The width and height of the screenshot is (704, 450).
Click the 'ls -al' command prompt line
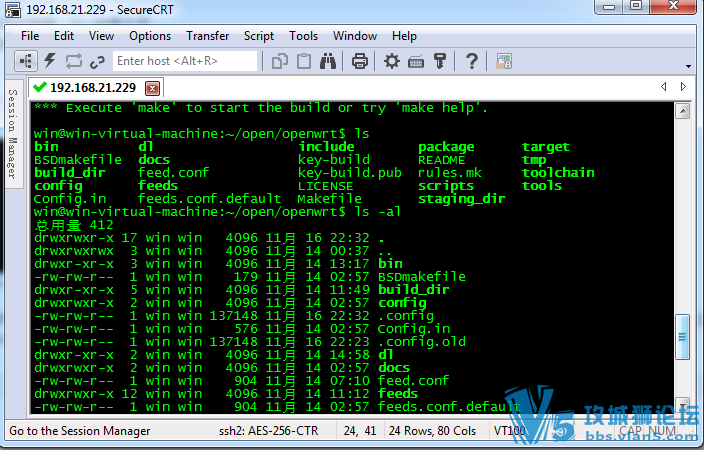(217, 212)
